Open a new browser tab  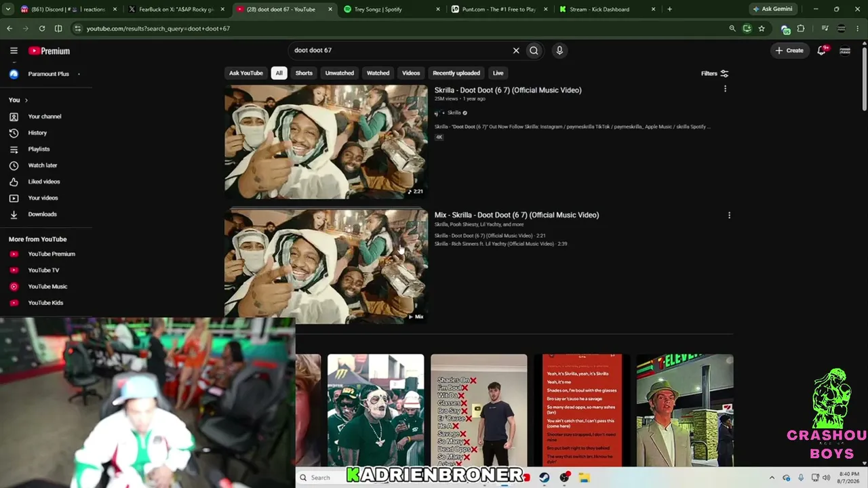point(669,9)
